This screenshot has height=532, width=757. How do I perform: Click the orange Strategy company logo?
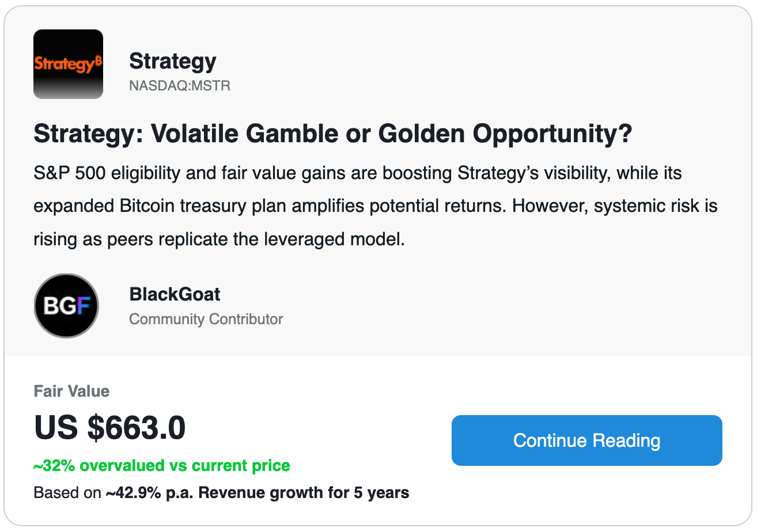click(69, 64)
